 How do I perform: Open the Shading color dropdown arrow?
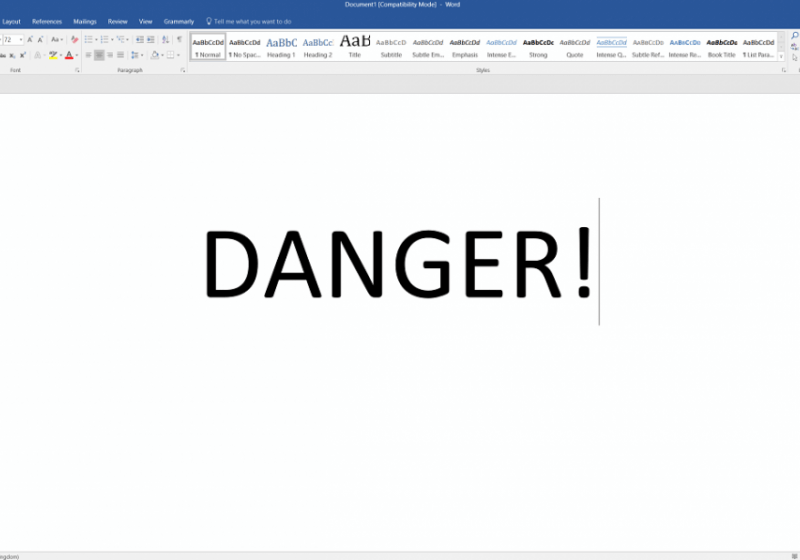(x=162, y=55)
